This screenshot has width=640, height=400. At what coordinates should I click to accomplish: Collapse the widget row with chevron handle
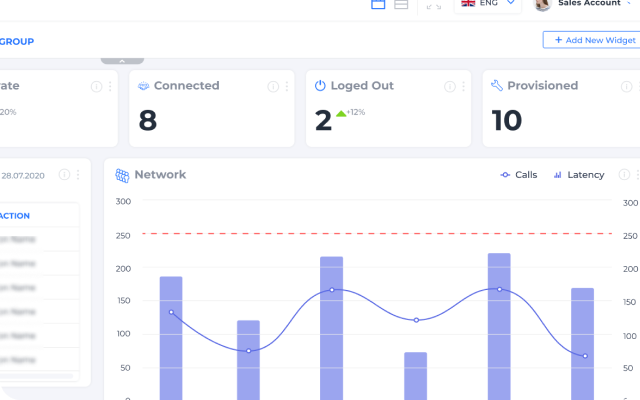tap(122, 61)
